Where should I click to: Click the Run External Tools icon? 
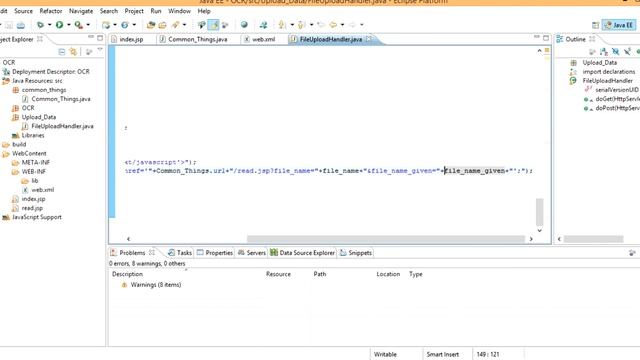(x=78, y=25)
